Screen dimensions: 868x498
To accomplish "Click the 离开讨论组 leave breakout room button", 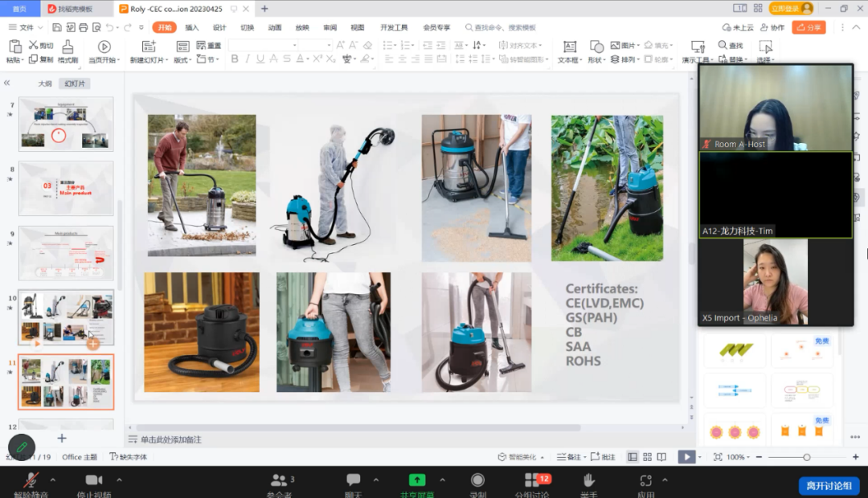I will tap(828, 486).
